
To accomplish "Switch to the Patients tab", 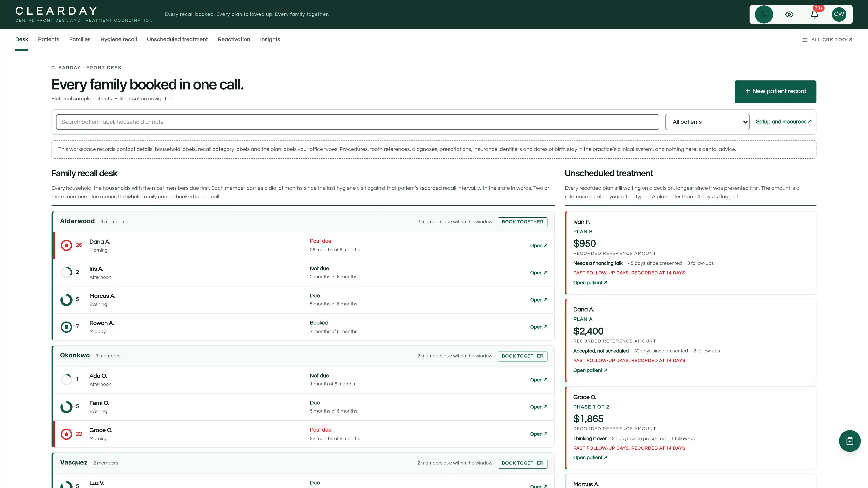I will 49,39.
